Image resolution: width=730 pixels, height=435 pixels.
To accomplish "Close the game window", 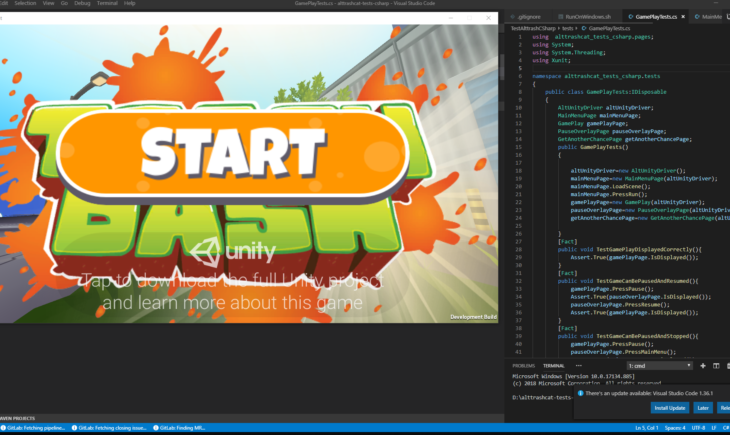I will pyautogui.click(x=488, y=18).
